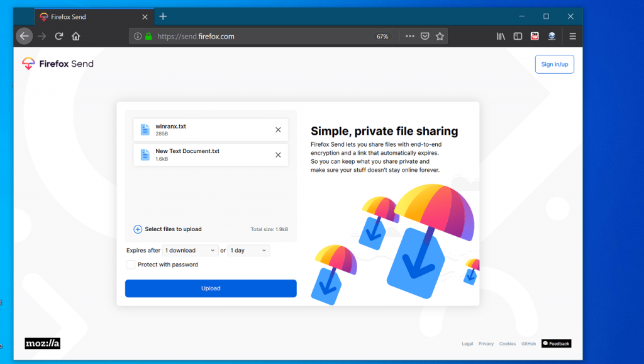This screenshot has height=364, width=644.
Task: Open the '1 day' expiry dropdown
Action: point(248,250)
